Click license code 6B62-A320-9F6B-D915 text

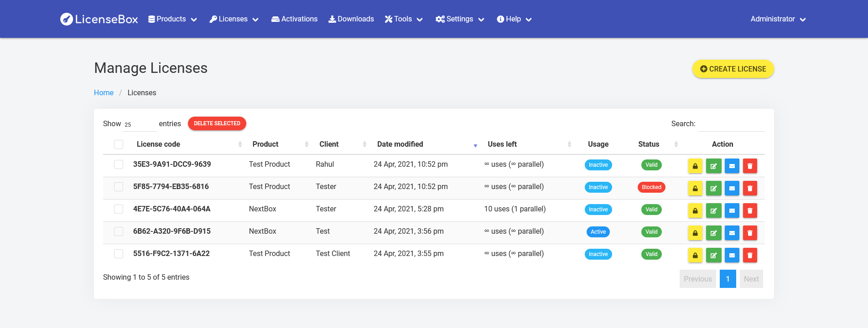click(172, 231)
